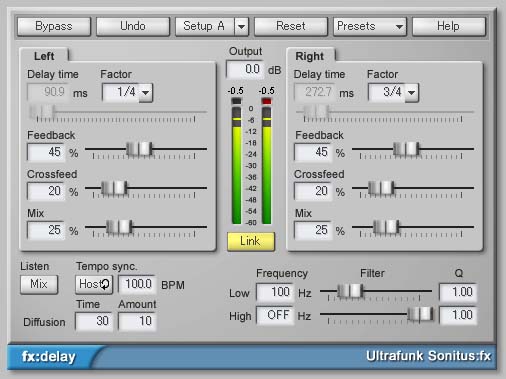506x379 pixels.
Task: Click the Ultrafunk Sonitus:fx brand text
Action: 428,356
